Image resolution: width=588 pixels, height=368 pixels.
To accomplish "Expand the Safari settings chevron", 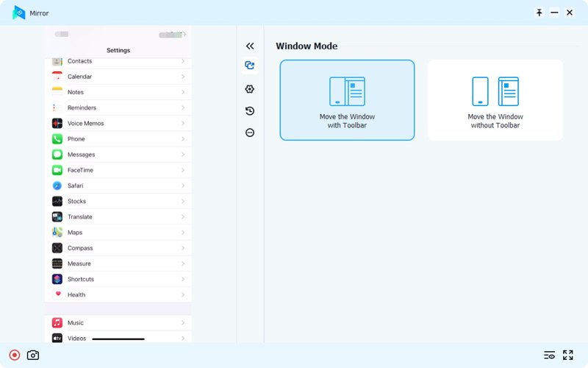I will (183, 185).
